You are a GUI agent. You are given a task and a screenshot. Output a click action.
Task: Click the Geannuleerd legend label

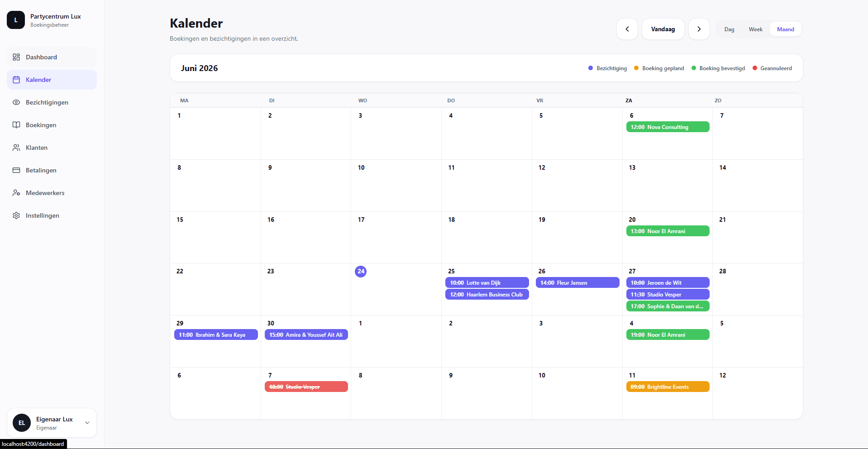click(x=776, y=68)
